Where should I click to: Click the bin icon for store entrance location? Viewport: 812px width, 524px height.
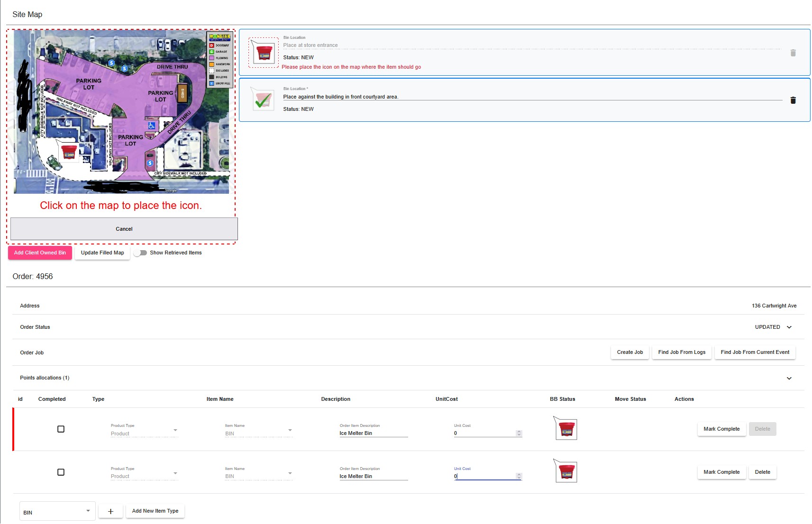(264, 53)
